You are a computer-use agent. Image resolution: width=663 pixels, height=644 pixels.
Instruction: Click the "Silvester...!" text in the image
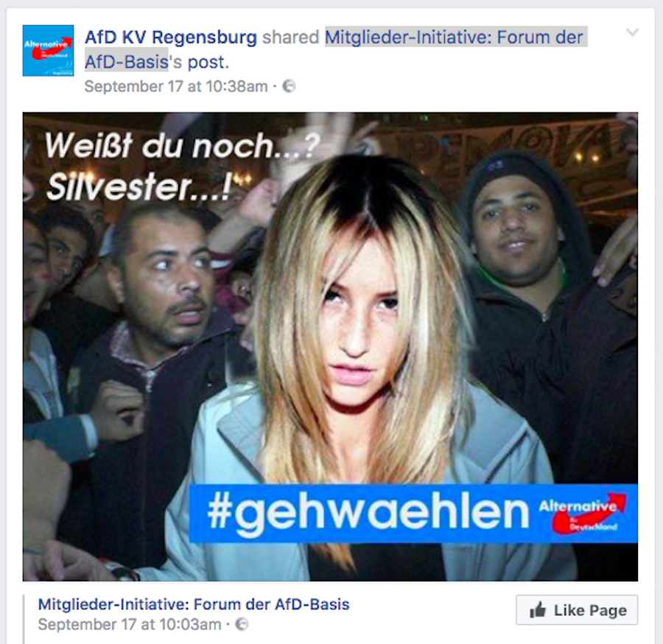click(x=138, y=187)
